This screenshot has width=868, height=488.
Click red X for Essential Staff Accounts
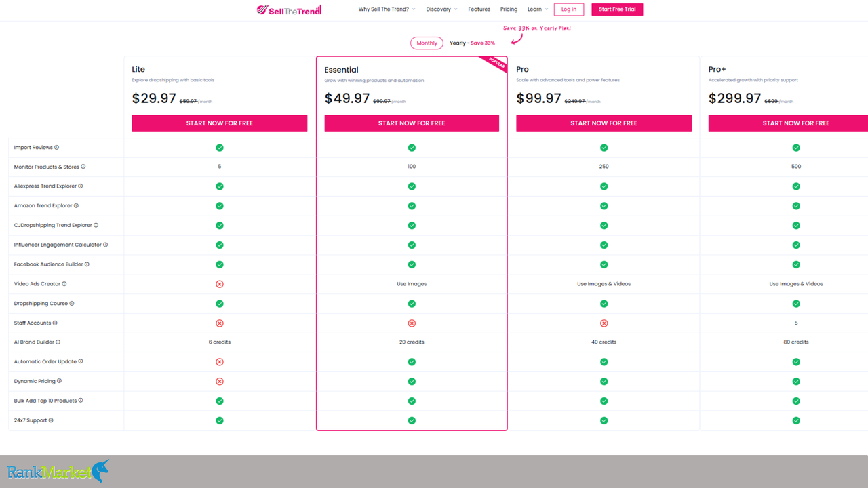tap(412, 323)
